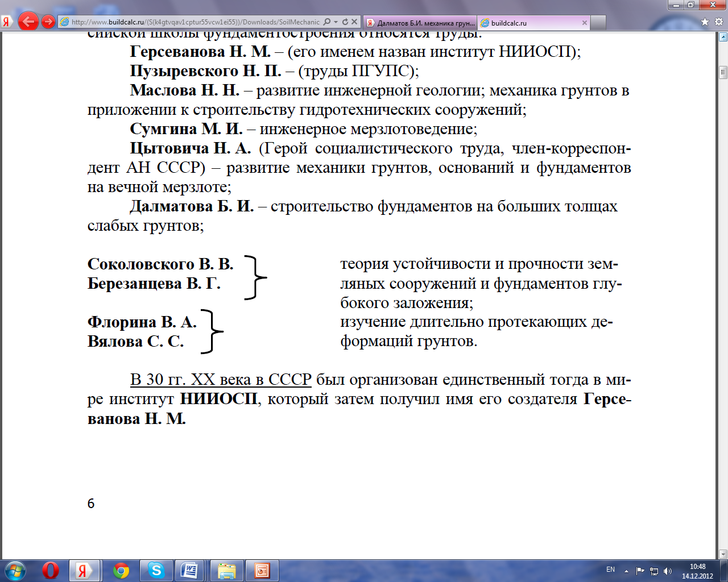The width and height of the screenshot is (728, 582).
Task: Click the name Флорина В. А.
Action: click(142, 322)
